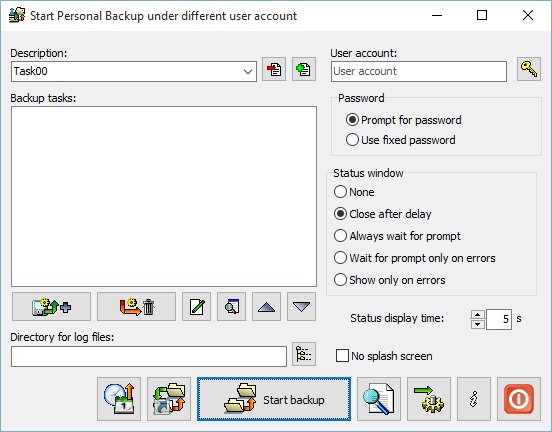Browse for log files directory
Image resolution: width=552 pixels, height=432 pixels.
(304, 354)
